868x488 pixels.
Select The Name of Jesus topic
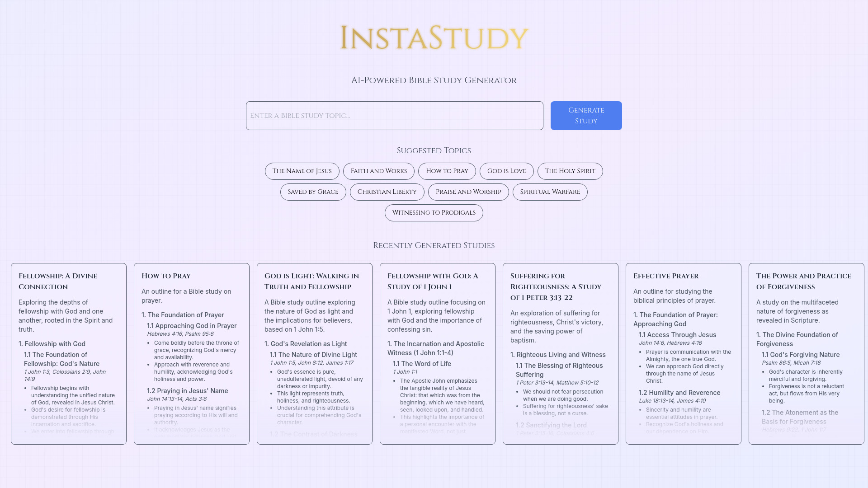click(302, 171)
